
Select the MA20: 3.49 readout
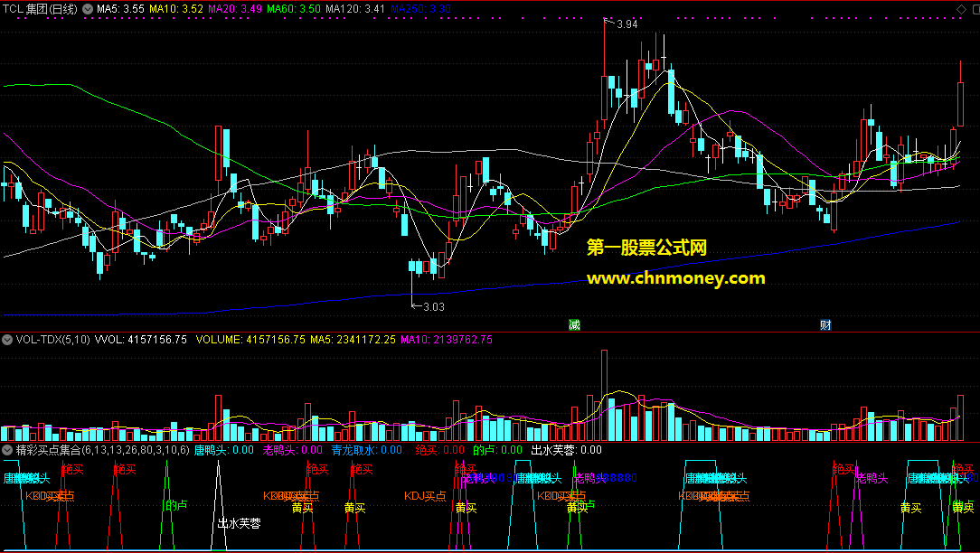(x=235, y=9)
